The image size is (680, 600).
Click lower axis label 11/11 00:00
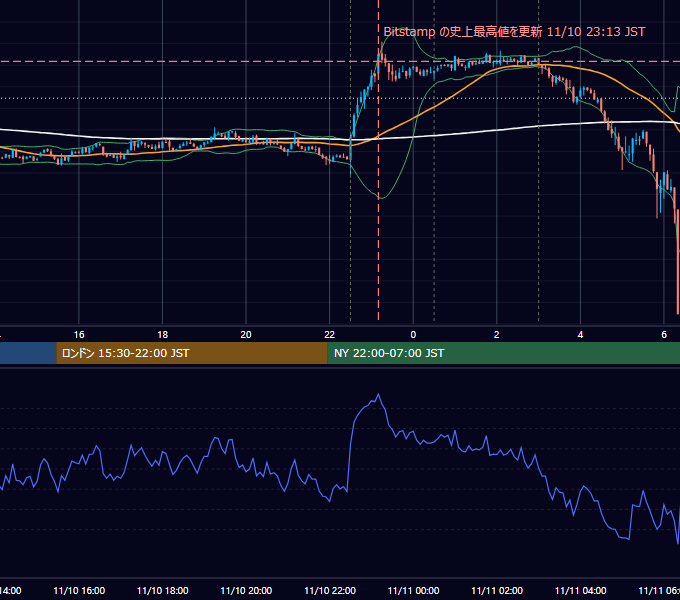click(x=413, y=591)
